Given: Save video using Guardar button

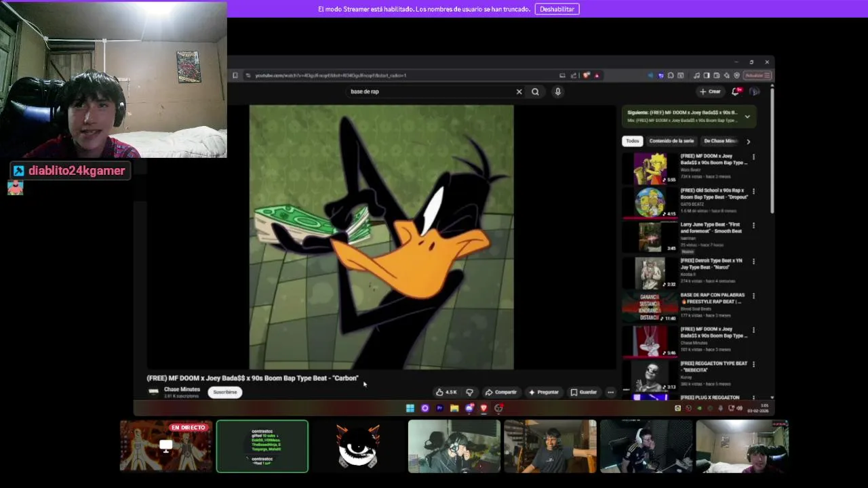Looking at the screenshot, I should pyautogui.click(x=584, y=392).
